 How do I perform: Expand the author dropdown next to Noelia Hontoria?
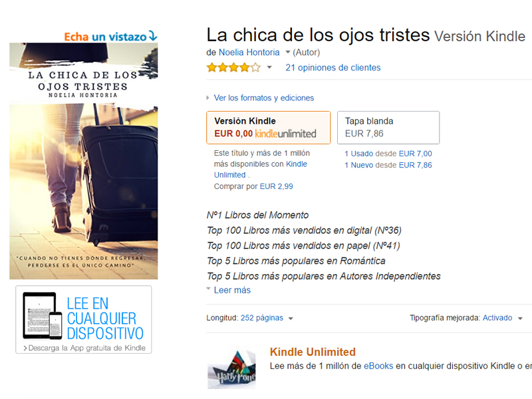click(288, 53)
